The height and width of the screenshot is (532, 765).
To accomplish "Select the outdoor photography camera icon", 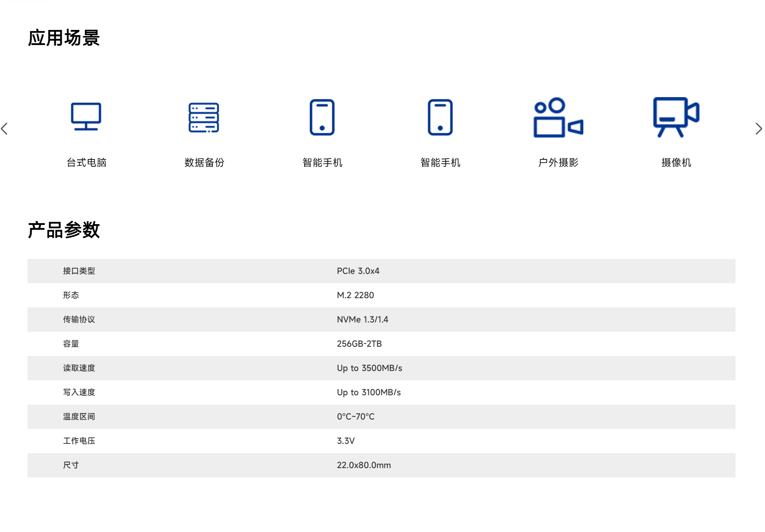I will [558, 118].
